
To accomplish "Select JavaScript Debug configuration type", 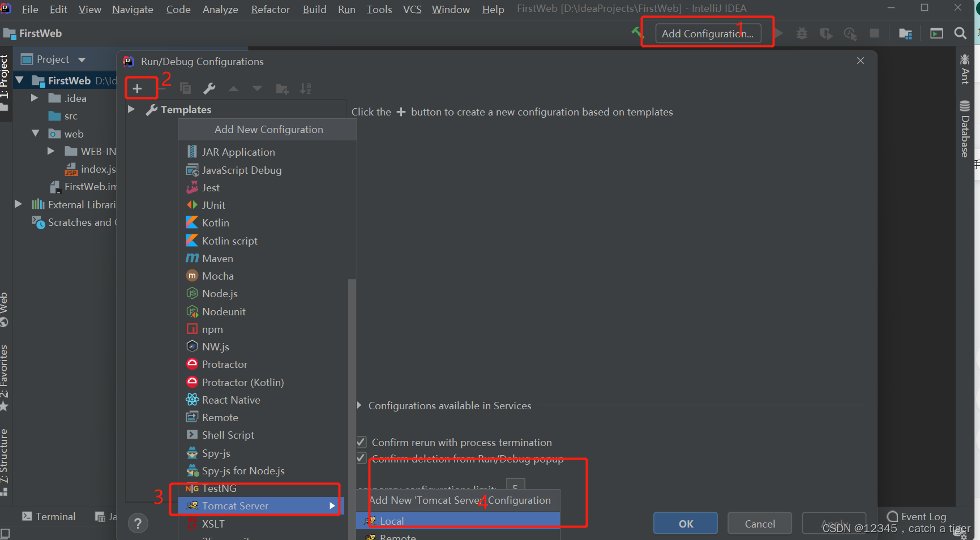I will (267, 170).
